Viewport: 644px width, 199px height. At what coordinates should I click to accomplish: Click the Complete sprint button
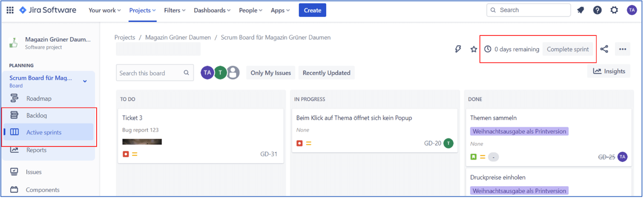568,49
